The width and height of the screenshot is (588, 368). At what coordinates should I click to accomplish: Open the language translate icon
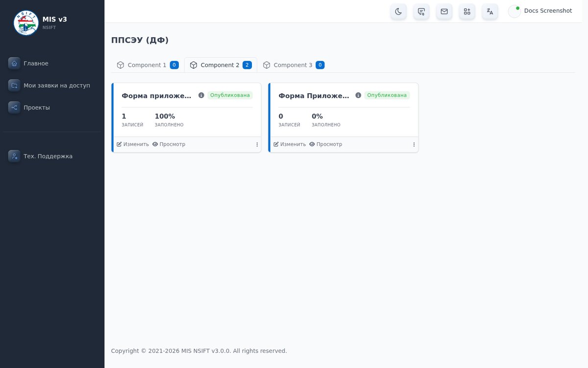pyautogui.click(x=490, y=11)
